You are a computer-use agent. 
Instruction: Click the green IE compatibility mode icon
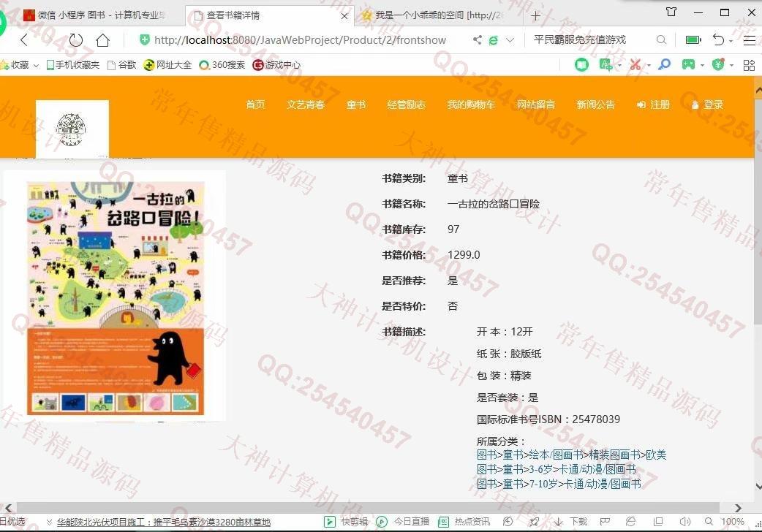[x=494, y=40]
